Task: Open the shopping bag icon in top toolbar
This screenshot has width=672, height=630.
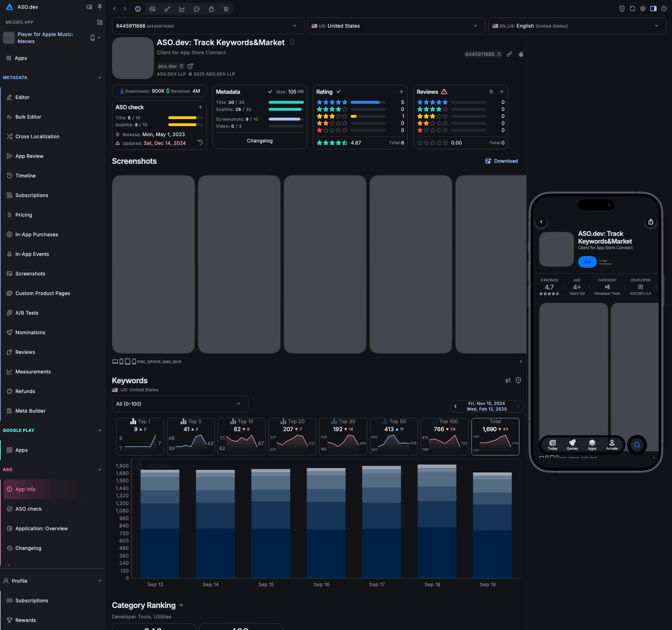Action: 211,9
